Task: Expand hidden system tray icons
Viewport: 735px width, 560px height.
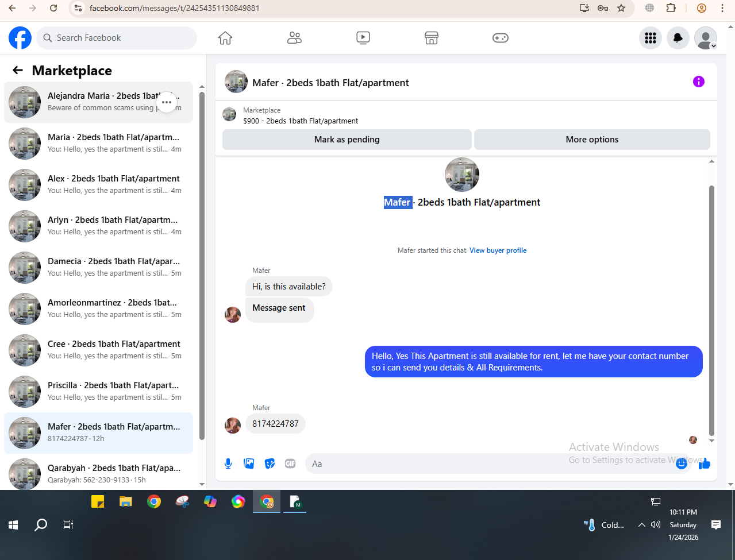Action: click(x=641, y=525)
